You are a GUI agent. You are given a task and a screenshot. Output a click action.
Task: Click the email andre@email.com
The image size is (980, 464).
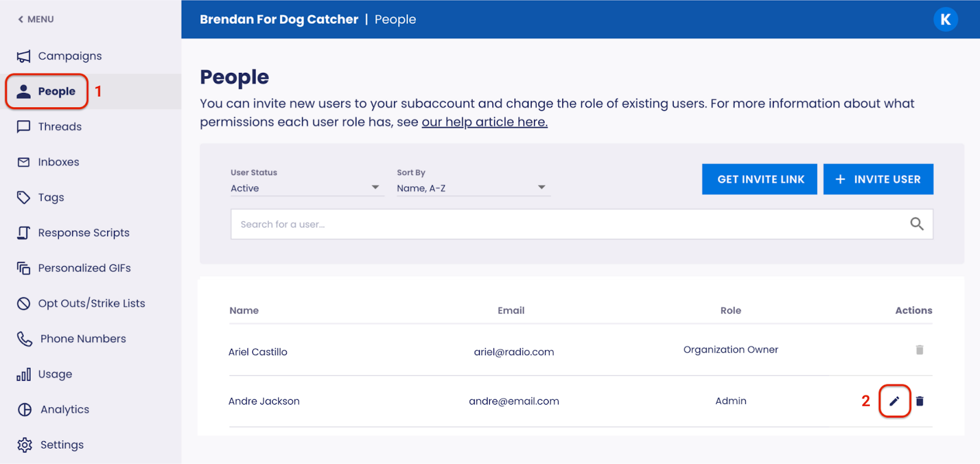[514, 401]
